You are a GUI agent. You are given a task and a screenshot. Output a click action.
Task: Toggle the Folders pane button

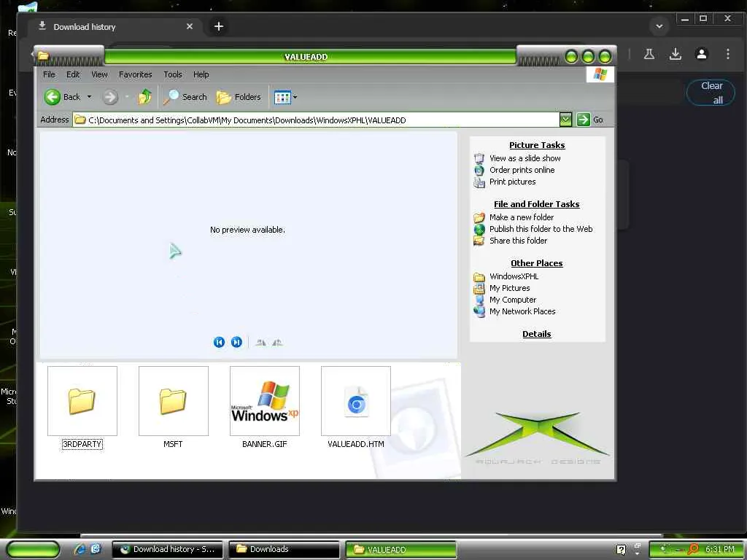coord(239,97)
